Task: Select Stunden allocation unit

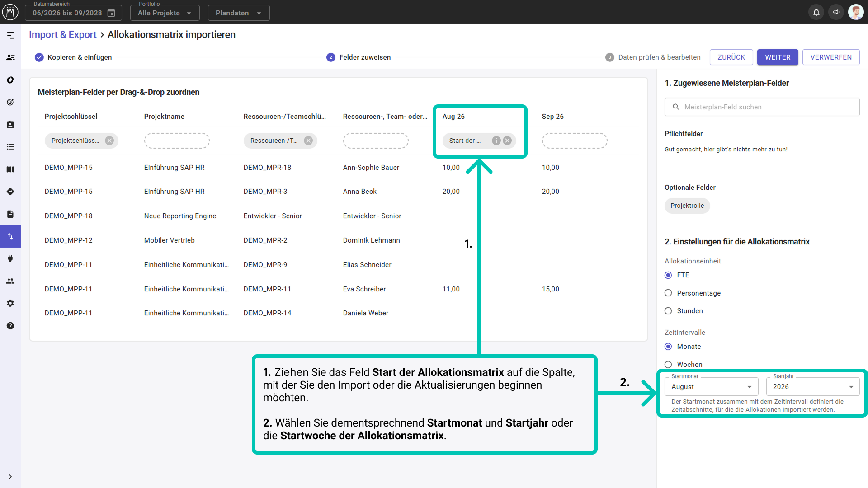Action: click(668, 311)
